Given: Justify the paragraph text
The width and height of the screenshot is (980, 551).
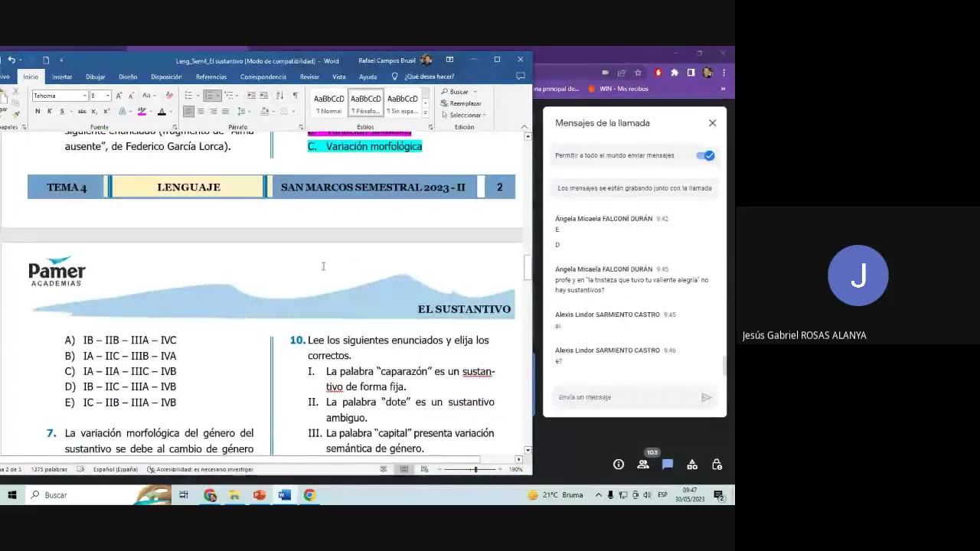Looking at the screenshot, I should pos(225,112).
